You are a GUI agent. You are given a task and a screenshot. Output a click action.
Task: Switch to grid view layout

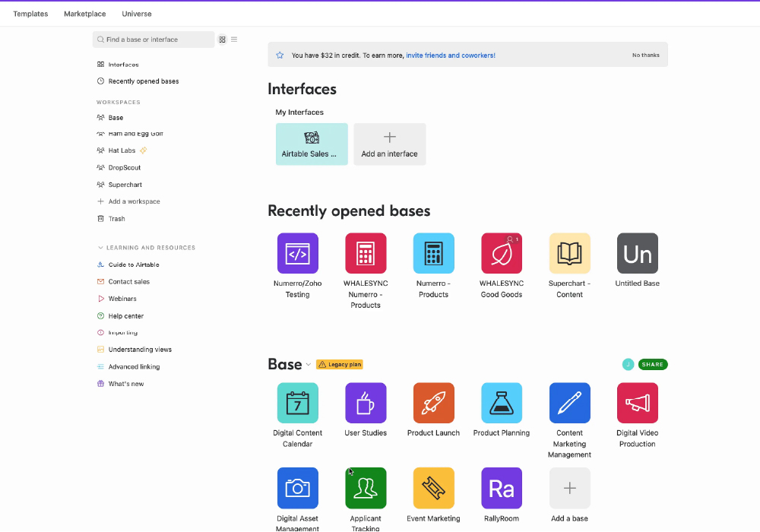tap(223, 40)
